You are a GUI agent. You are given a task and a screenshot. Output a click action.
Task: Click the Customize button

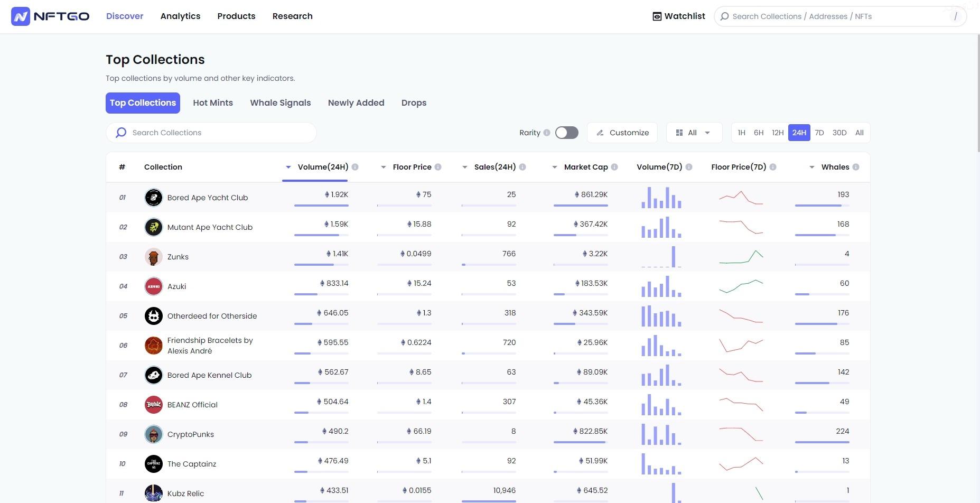click(x=622, y=133)
